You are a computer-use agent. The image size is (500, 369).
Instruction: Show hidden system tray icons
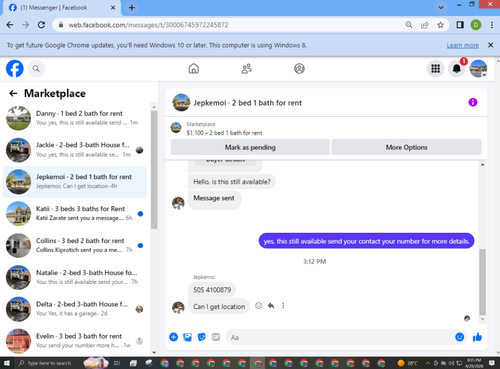click(427, 363)
